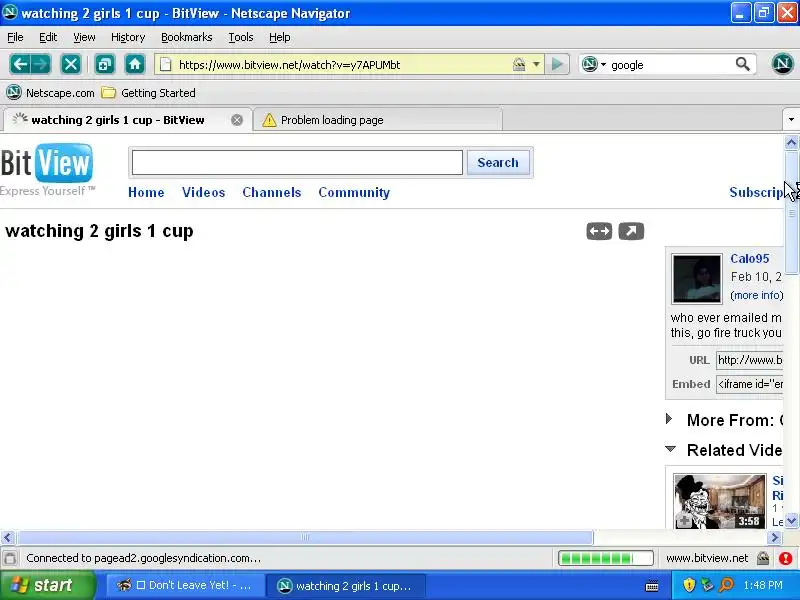Click the warning icon on Problem loading tab
Viewport: 800px width, 600px height.
tap(269, 120)
